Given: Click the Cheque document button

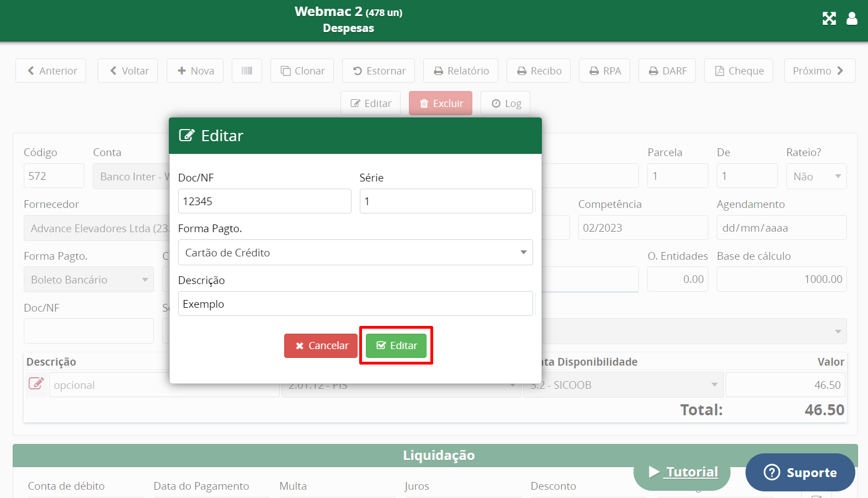Looking at the screenshot, I should [738, 71].
